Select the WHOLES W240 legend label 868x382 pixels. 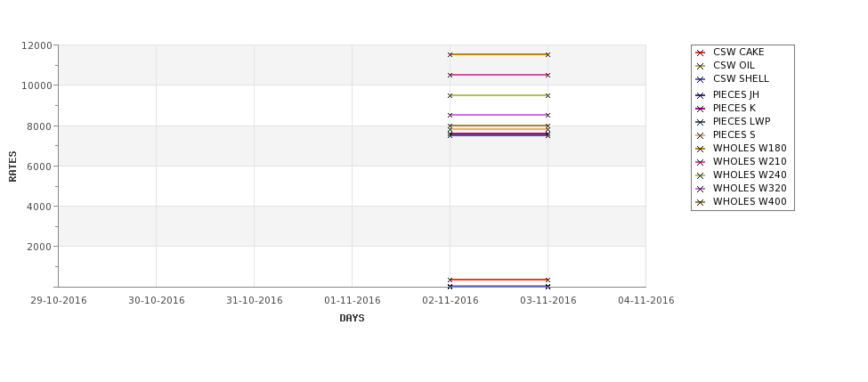pos(750,175)
